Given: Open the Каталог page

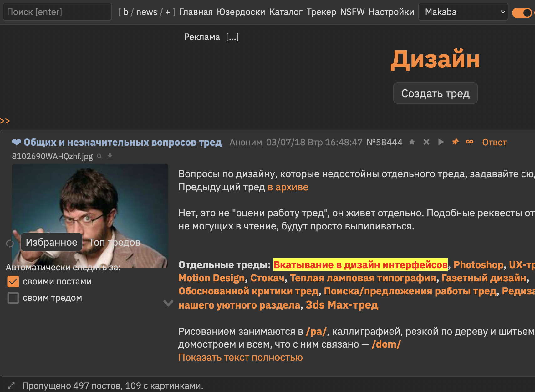Looking at the screenshot, I should point(286,12).
